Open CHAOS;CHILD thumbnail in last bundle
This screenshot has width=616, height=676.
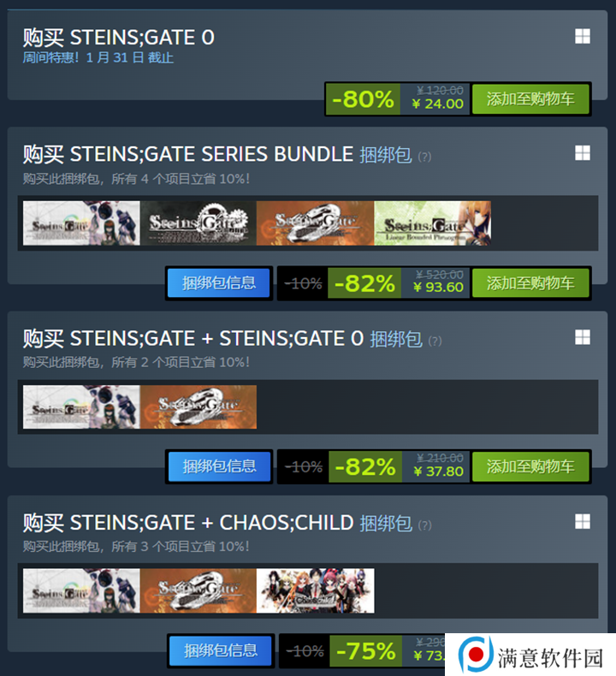click(315, 590)
